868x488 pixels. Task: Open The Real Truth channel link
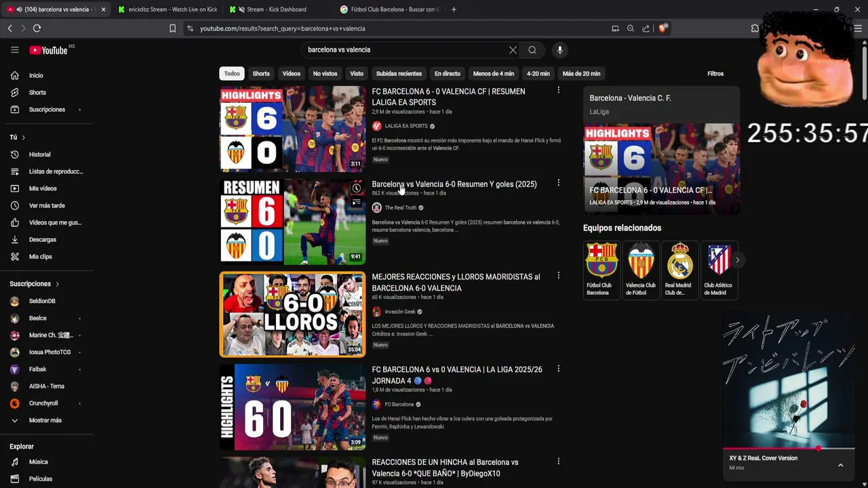tap(401, 208)
